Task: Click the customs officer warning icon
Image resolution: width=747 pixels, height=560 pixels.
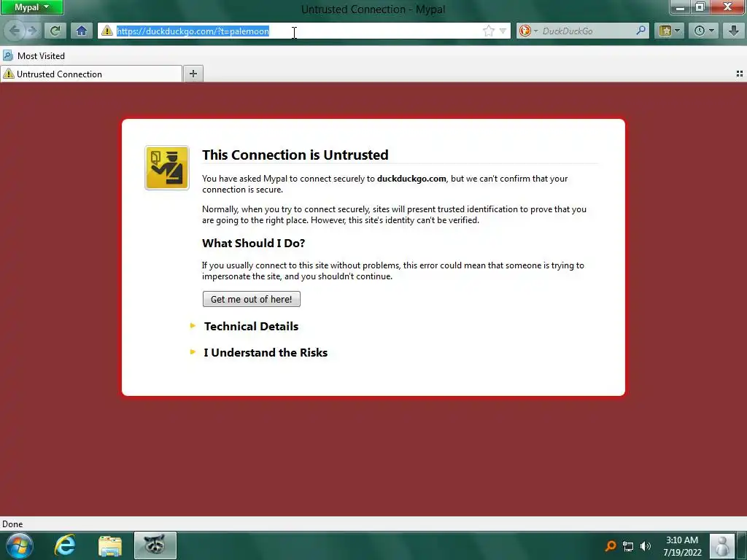Action: 167,168
